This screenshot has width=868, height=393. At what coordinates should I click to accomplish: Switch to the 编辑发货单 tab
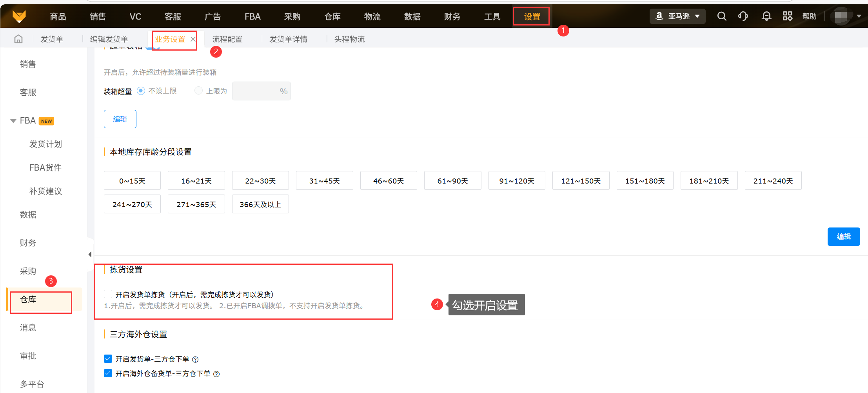(x=109, y=39)
